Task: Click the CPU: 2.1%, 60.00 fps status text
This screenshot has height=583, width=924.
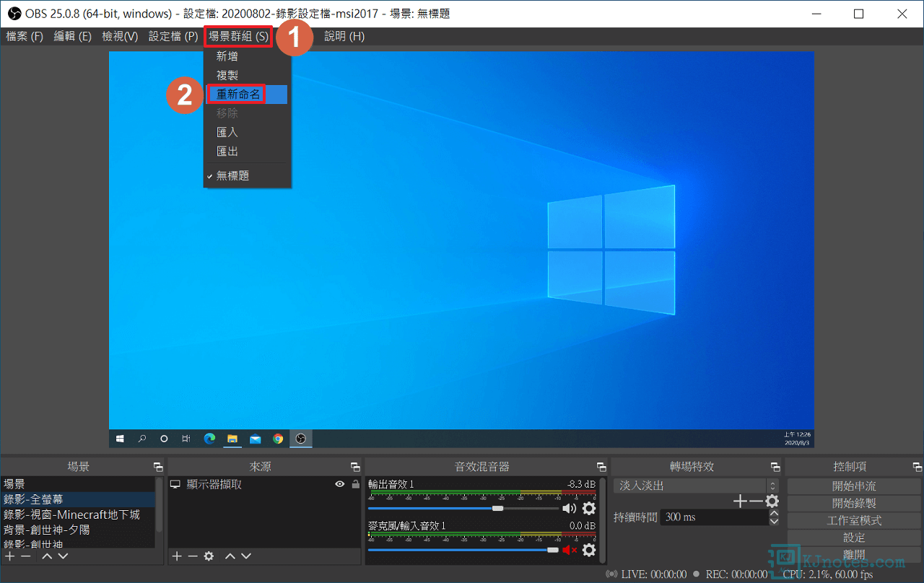Action: click(828, 574)
